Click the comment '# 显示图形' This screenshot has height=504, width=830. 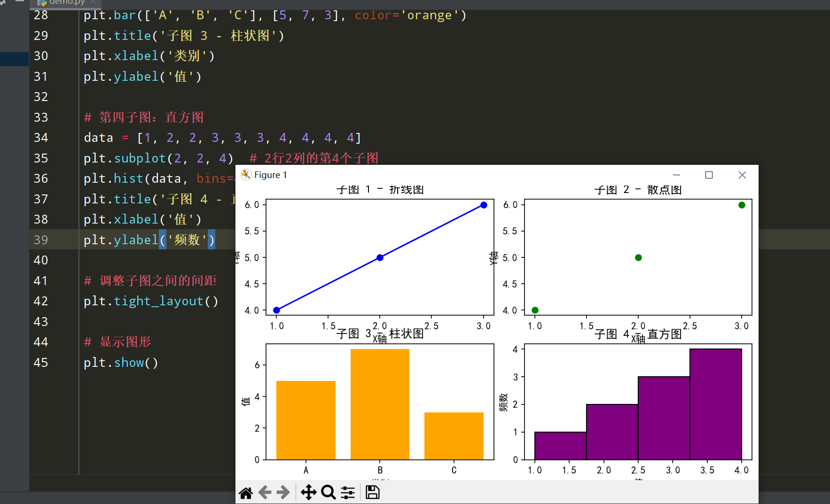[117, 342]
